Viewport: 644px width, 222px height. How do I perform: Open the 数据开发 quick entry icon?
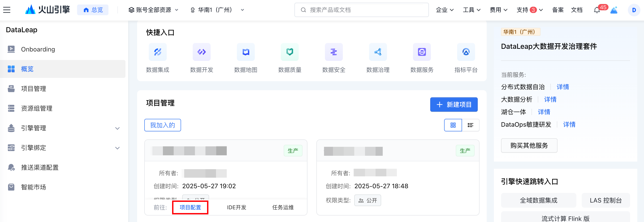[x=201, y=52]
